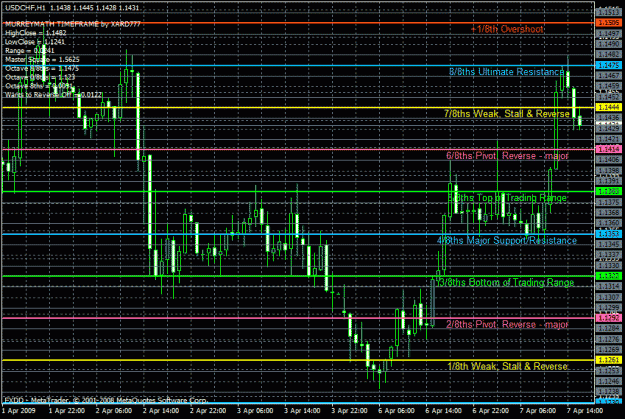
Task: Select the green 1.1383 price tag
Action: click(609, 191)
